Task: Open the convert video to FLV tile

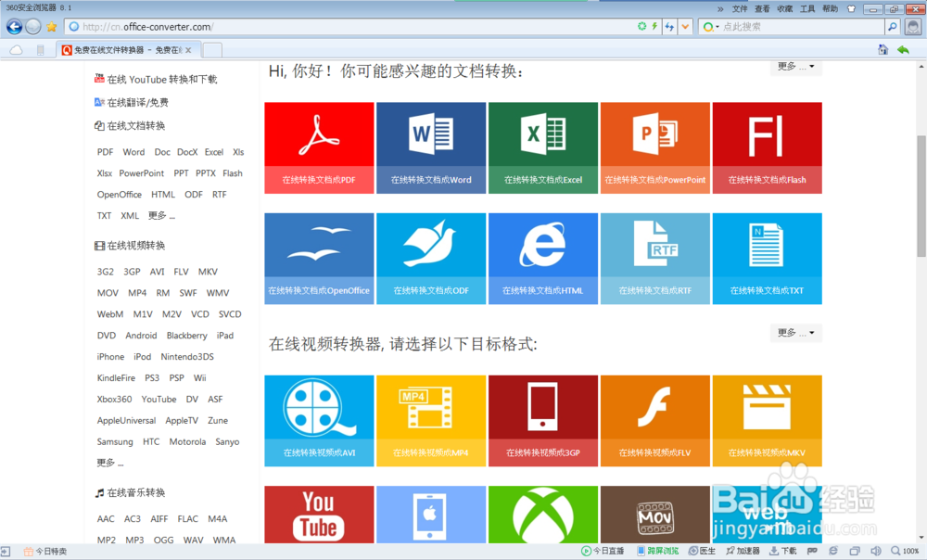Action: 655,420
